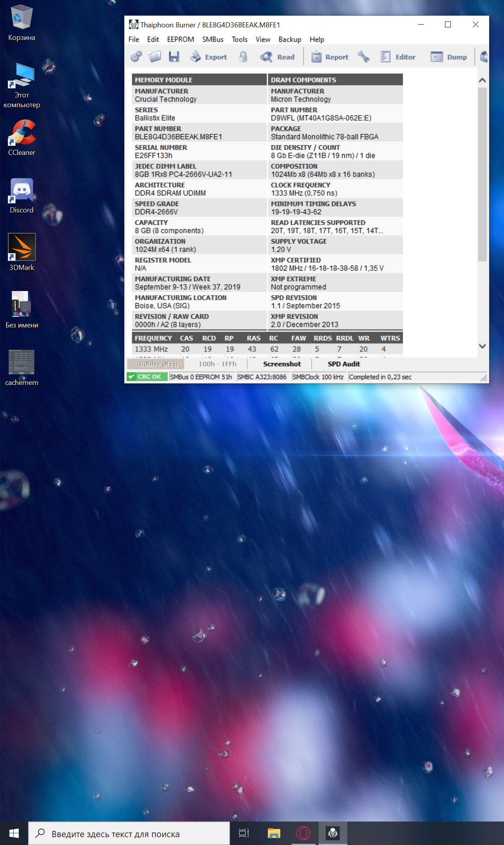Open the Windows Start menu
This screenshot has height=845, width=504.
coord(14,833)
